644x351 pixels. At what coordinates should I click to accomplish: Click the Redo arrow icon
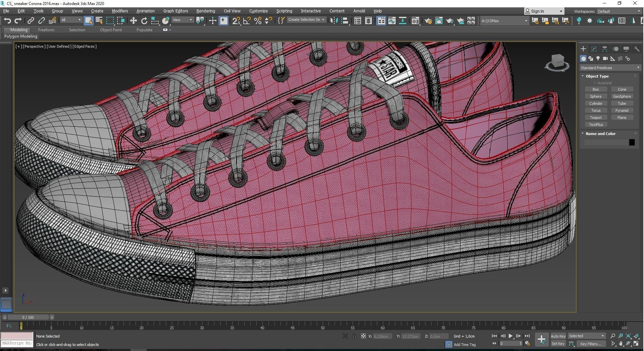tap(18, 21)
